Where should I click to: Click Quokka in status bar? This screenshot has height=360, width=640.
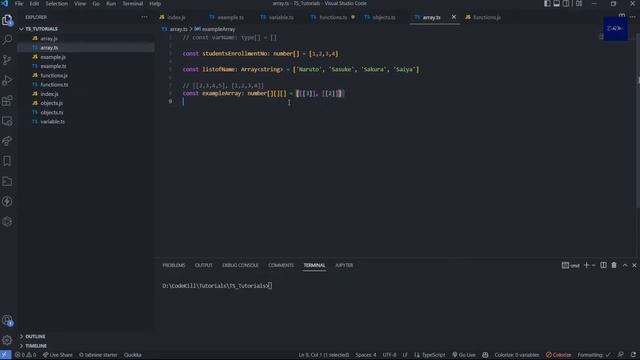coord(133,355)
